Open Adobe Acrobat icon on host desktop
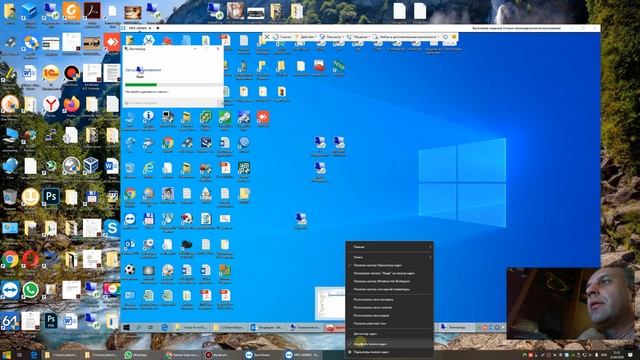This screenshot has height=360, width=640. tap(92, 11)
